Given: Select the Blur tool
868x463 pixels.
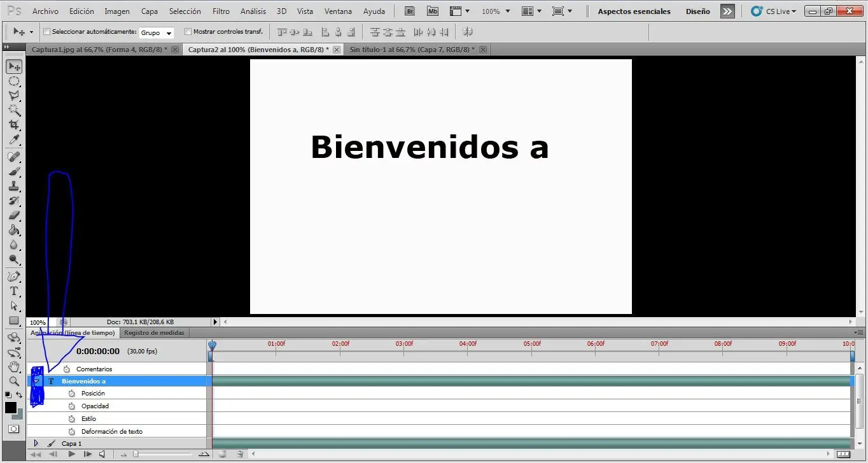Looking at the screenshot, I should click(14, 245).
